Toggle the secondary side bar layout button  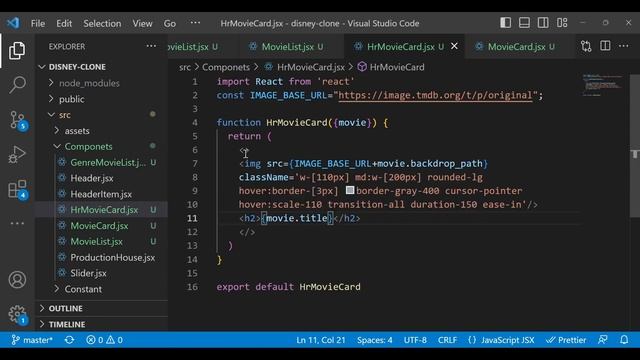[x=543, y=23]
